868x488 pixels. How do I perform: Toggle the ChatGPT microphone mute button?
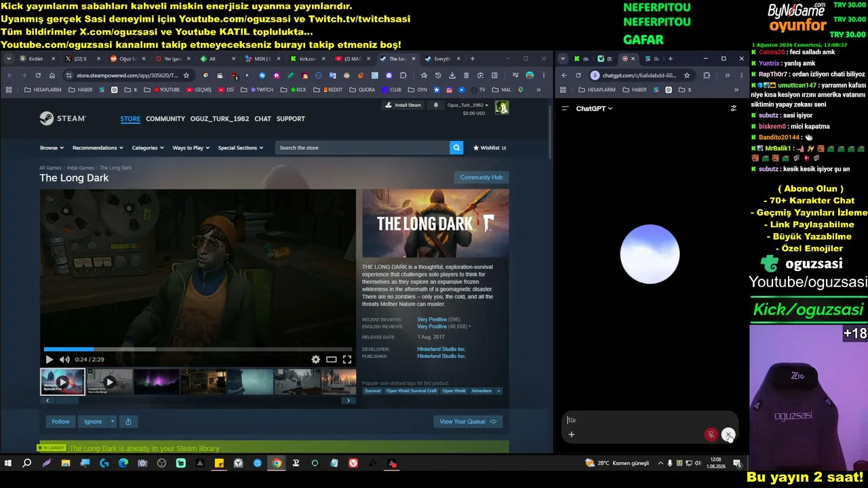tap(711, 434)
